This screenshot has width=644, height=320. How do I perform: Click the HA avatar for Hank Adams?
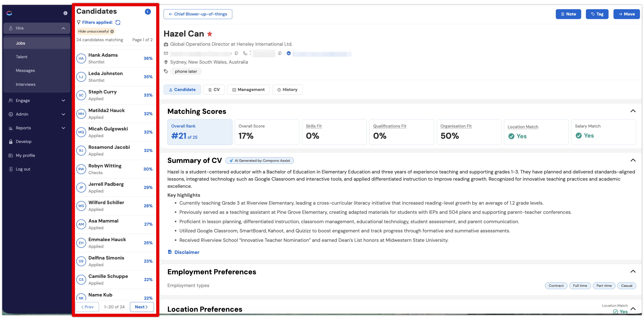81,58
